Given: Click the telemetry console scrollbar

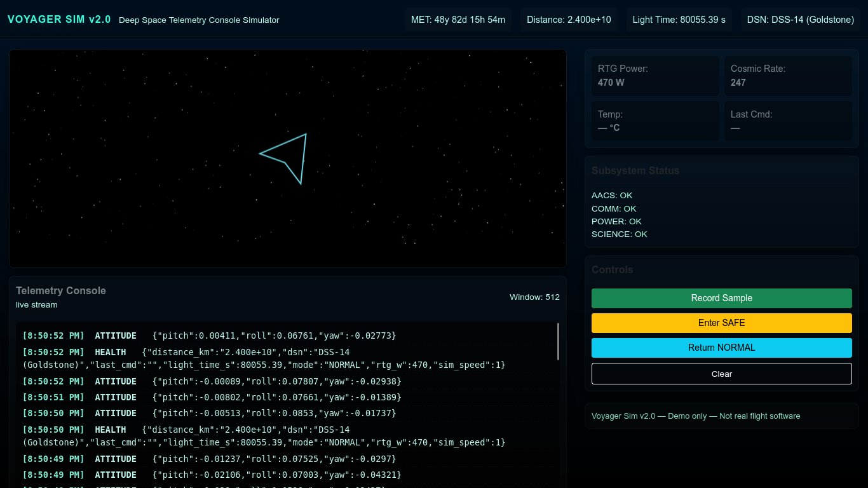Looking at the screenshot, I should click(558, 342).
